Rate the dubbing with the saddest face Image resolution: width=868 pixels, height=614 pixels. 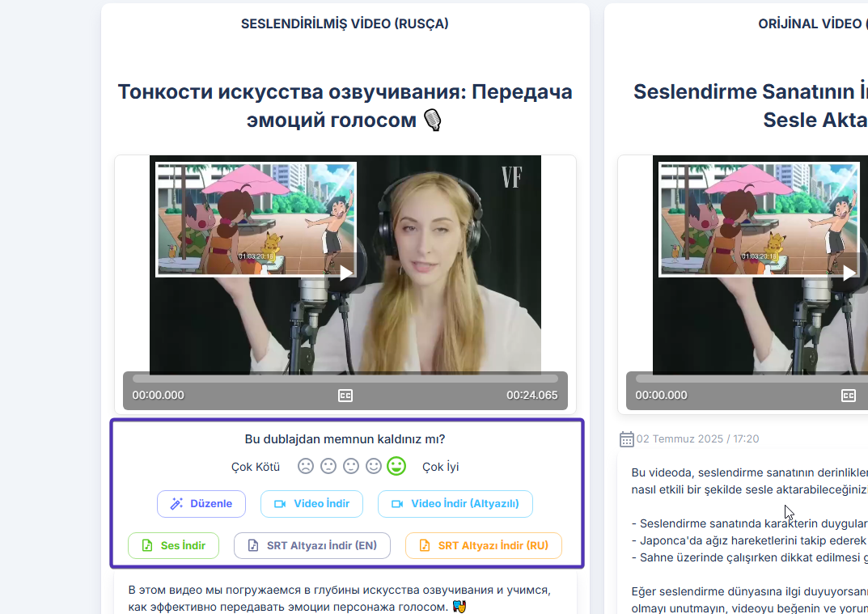305,466
